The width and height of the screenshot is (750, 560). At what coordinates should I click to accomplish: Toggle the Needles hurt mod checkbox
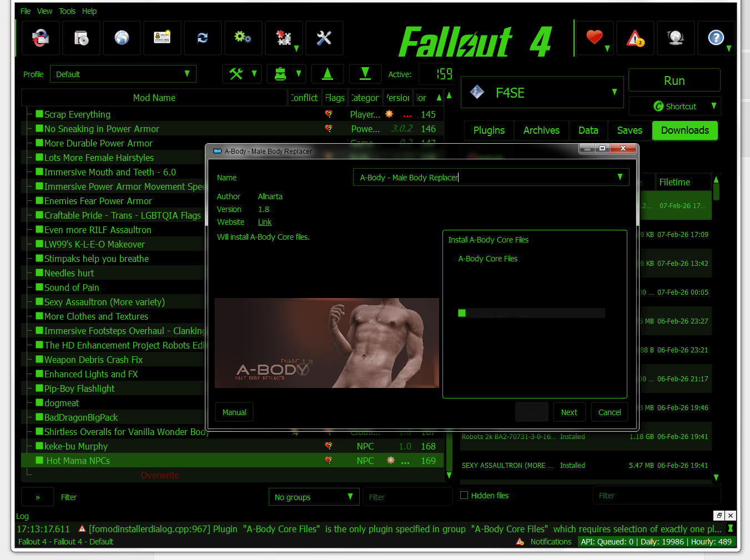pyautogui.click(x=39, y=273)
